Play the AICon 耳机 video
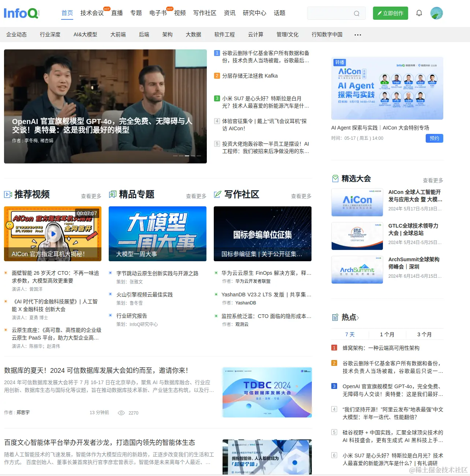The width and height of the screenshot is (470, 476). 53,234
